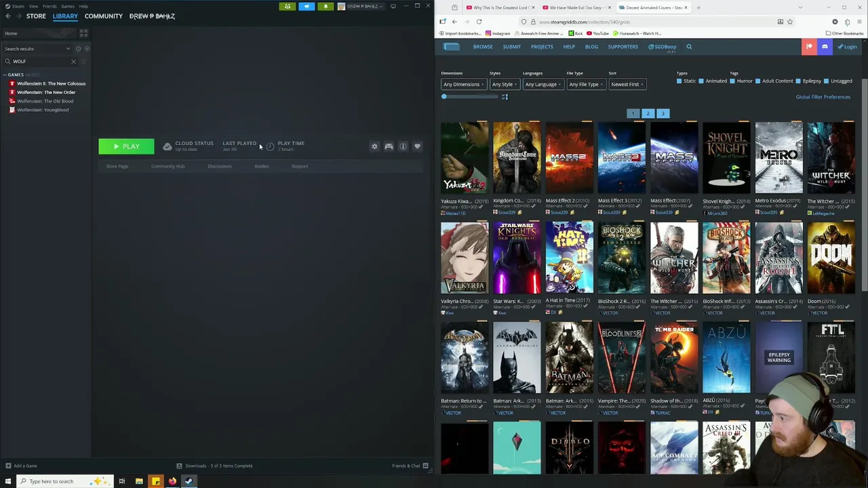The width and height of the screenshot is (868, 488).
Task: Open browser tab list chevron
Action: [800, 7]
